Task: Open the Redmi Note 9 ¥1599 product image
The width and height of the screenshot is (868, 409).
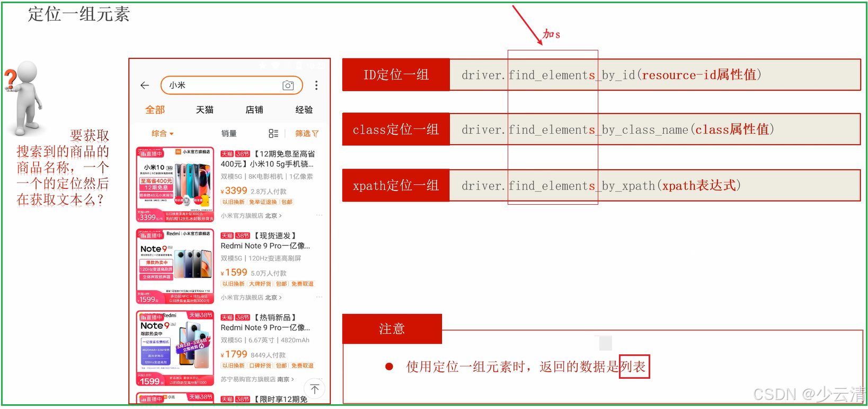Action: 175,266
